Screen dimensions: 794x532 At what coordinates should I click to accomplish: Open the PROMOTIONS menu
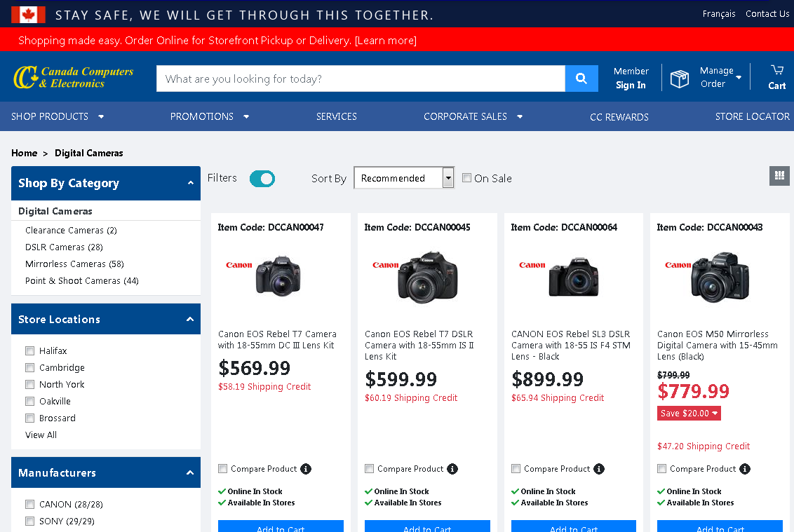pos(210,116)
